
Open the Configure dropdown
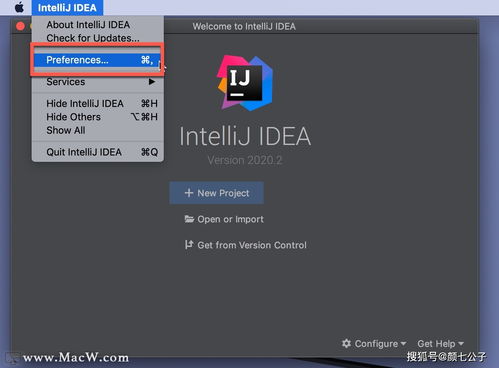pos(374,344)
